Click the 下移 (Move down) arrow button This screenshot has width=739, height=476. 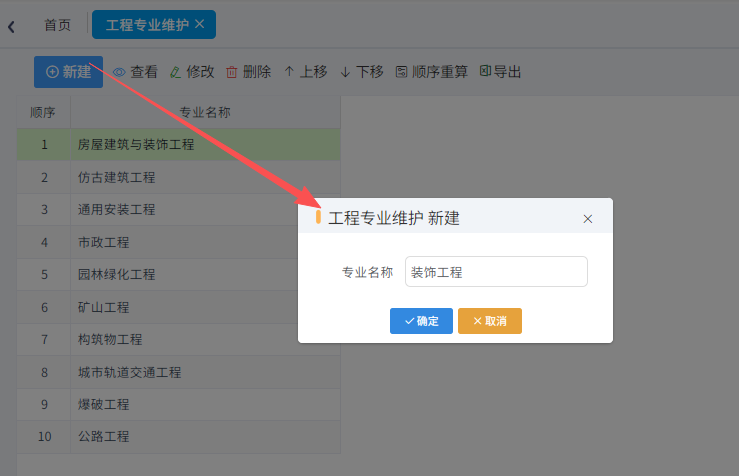362,72
